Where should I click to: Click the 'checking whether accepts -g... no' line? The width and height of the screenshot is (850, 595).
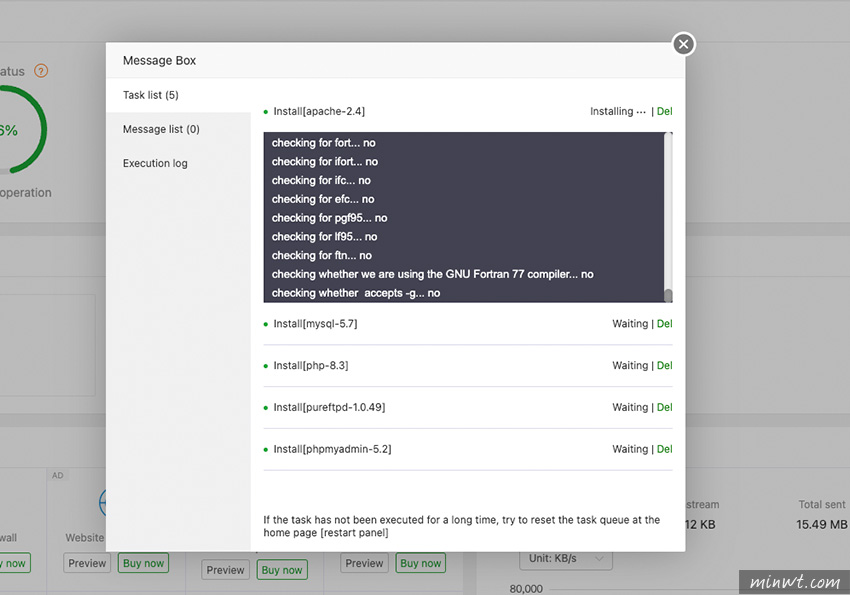click(x=356, y=293)
